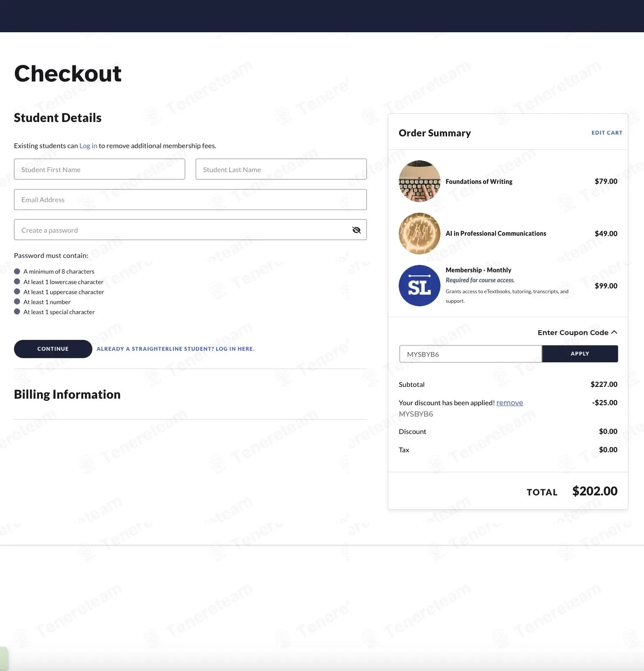Click the $79.00 price
This screenshot has width=644, height=671.
pyautogui.click(x=606, y=181)
